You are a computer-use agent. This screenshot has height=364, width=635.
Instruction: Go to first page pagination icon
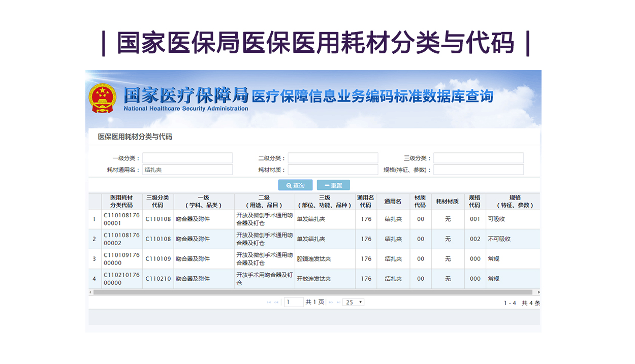269,303
